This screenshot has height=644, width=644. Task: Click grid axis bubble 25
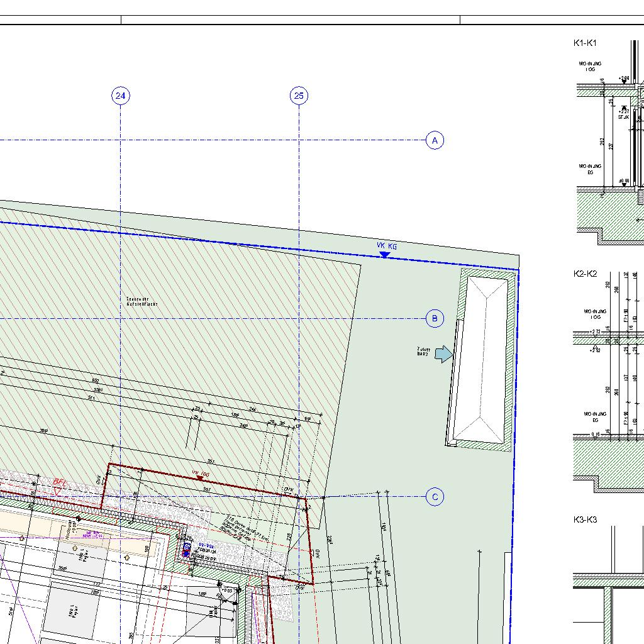click(x=299, y=96)
